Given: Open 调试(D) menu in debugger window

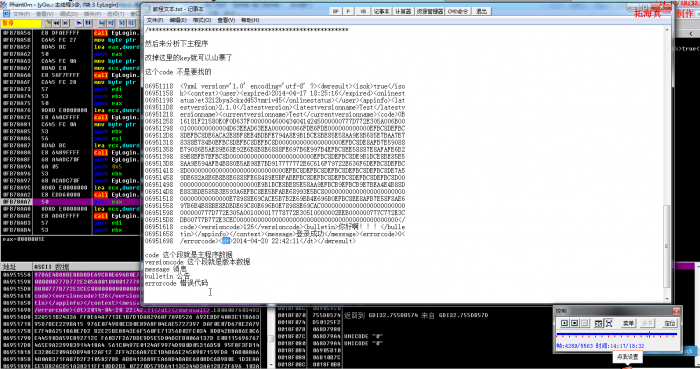Looking at the screenshot, I should tap(68, 14).
